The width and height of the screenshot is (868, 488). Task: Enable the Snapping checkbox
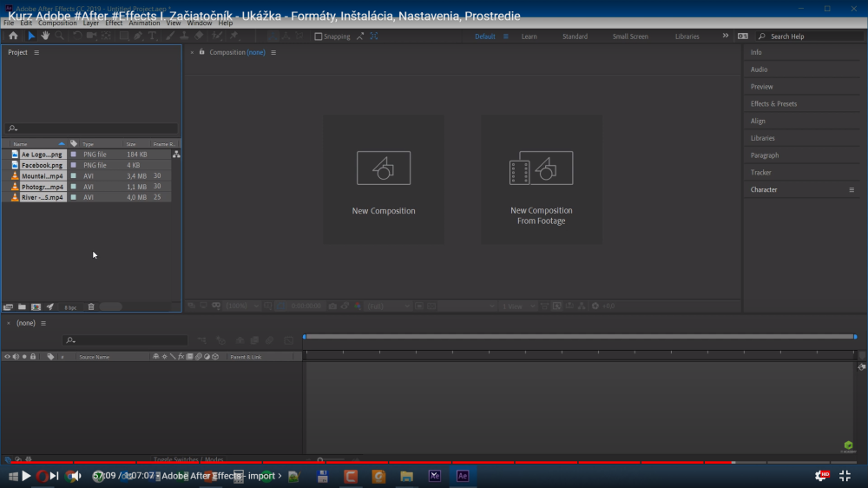[x=319, y=36]
